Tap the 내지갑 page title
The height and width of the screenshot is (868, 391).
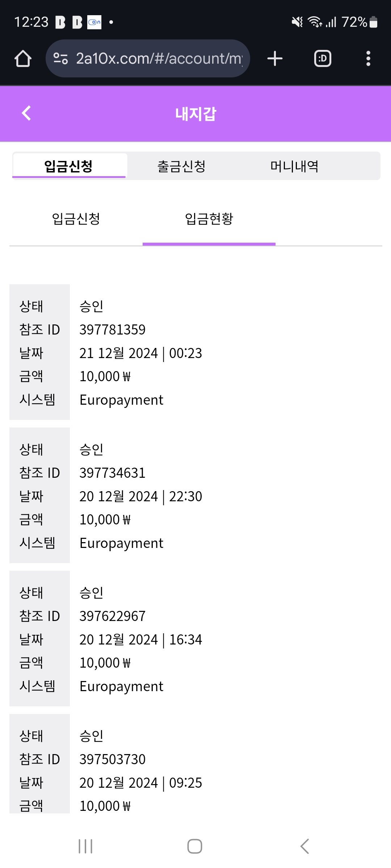click(x=195, y=114)
